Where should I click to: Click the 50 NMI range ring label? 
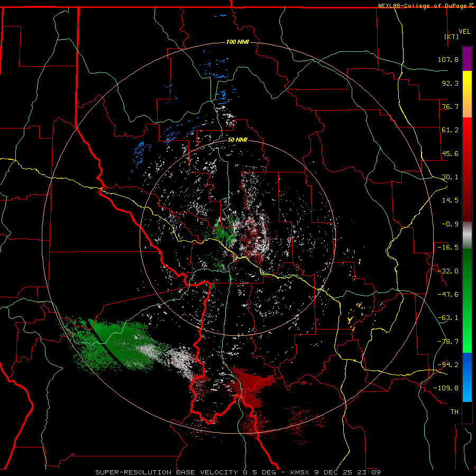(237, 140)
